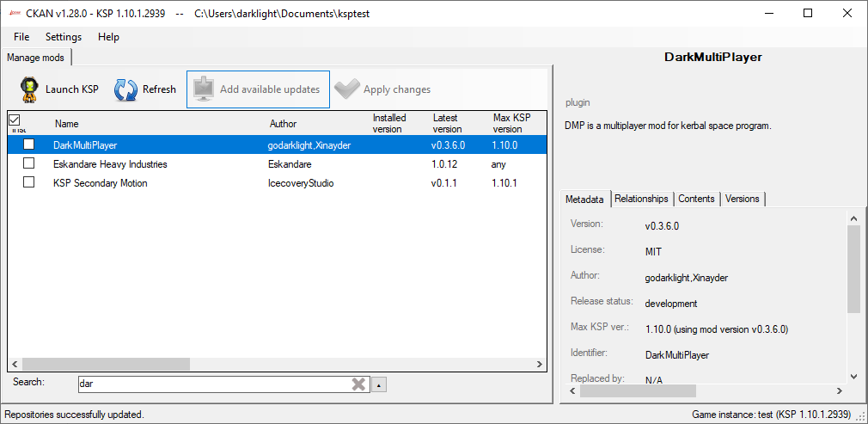Switch to the Versions tab

743,199
